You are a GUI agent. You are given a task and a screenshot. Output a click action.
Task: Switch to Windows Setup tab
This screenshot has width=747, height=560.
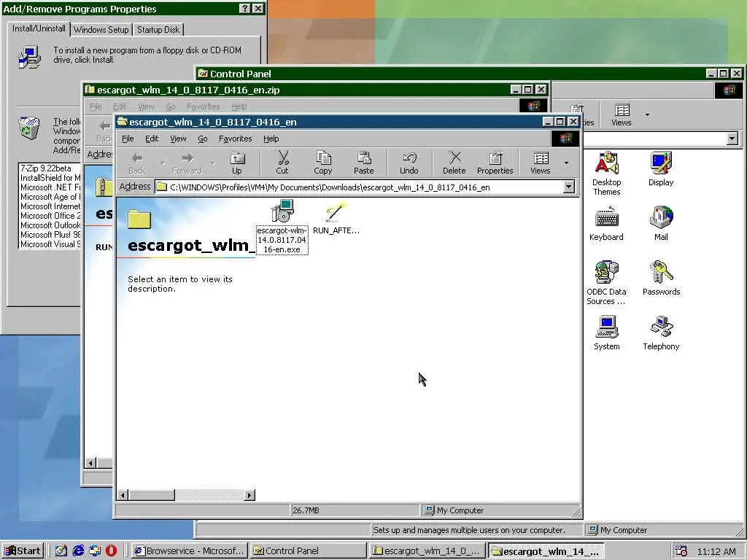(x=101, y=29)
